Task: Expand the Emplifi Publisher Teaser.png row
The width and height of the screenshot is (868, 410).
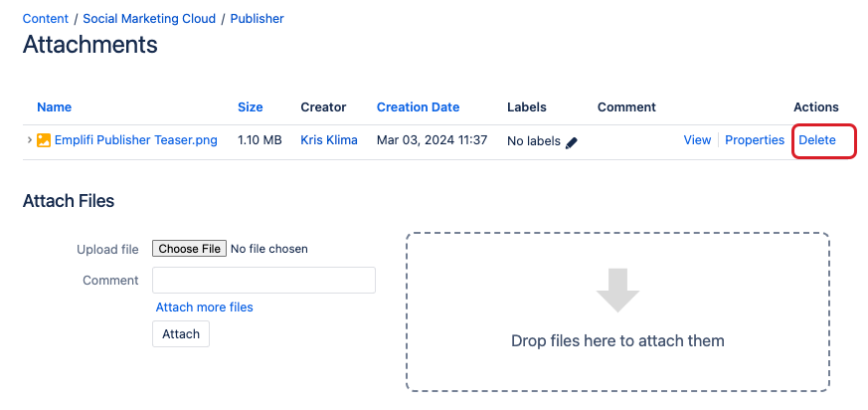Action: pyautogui.click(x=30, y=140)
